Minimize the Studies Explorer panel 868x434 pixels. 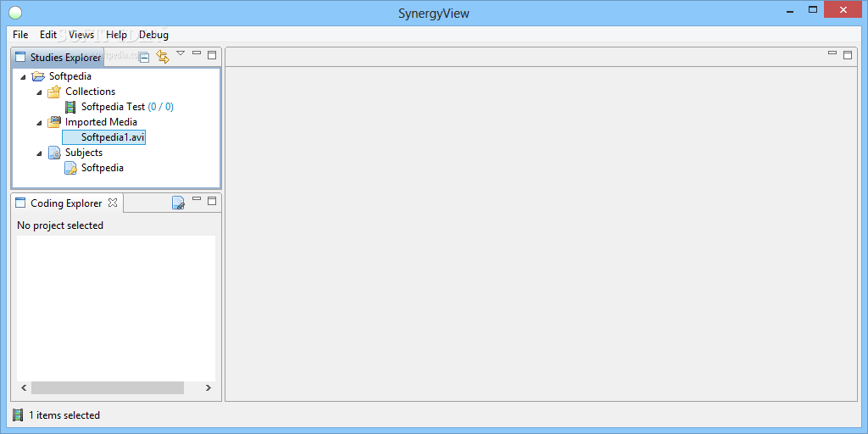(197, 53)
